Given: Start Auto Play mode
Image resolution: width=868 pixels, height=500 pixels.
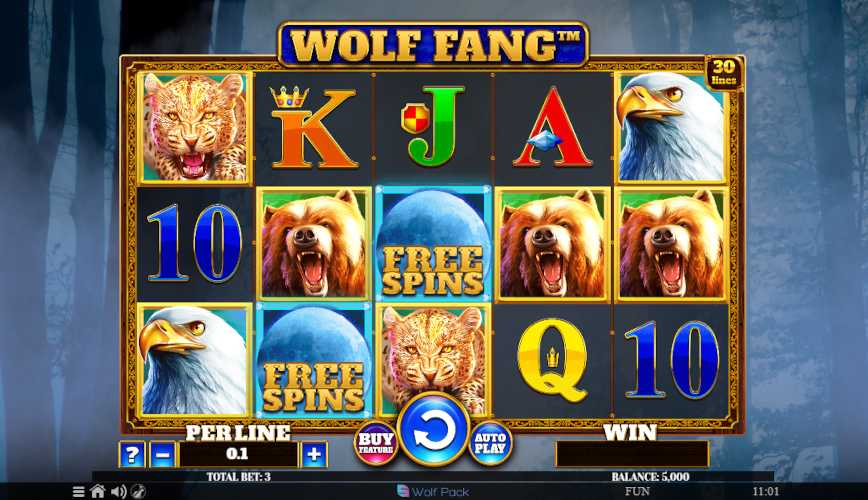Looking at the screenshot, I should [x=490, y=442].
